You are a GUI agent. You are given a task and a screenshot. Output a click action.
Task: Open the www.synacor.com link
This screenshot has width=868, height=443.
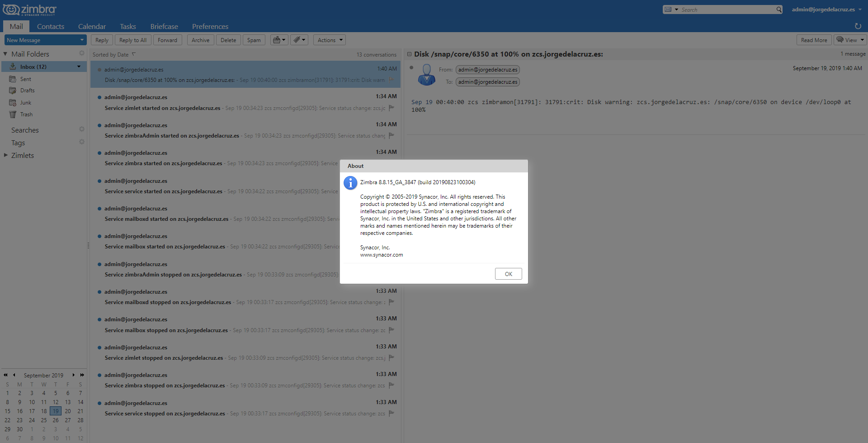coord(382,255)
